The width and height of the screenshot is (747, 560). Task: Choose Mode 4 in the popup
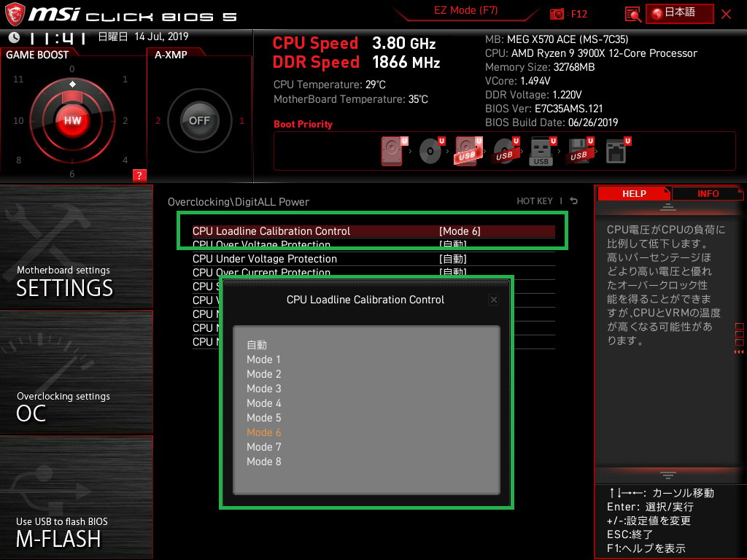coord(263,403)
